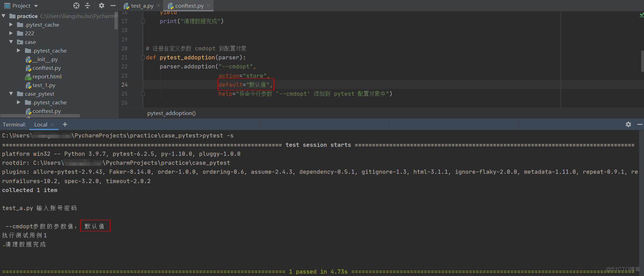Click the locate opened file crosshair icon
The height and width of the screenshot is (276, 644).
point(76,6)
